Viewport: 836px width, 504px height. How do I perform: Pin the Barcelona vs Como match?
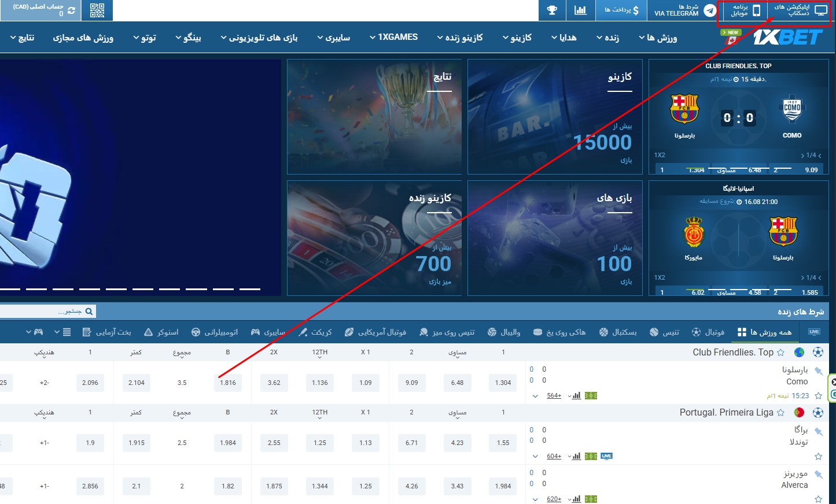[818, 370]
